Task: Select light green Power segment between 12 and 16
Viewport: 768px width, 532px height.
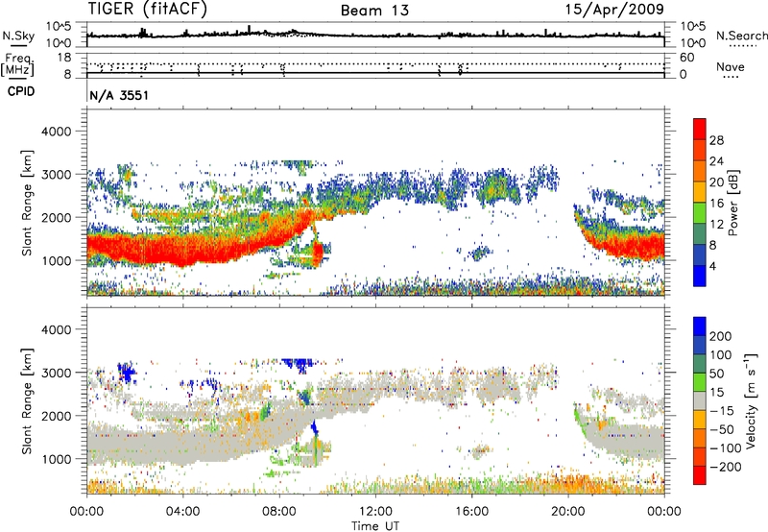Action: click(x=700, y=212)
